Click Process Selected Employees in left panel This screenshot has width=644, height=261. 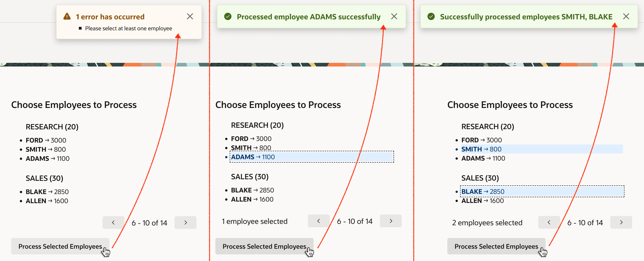[60, 246]
